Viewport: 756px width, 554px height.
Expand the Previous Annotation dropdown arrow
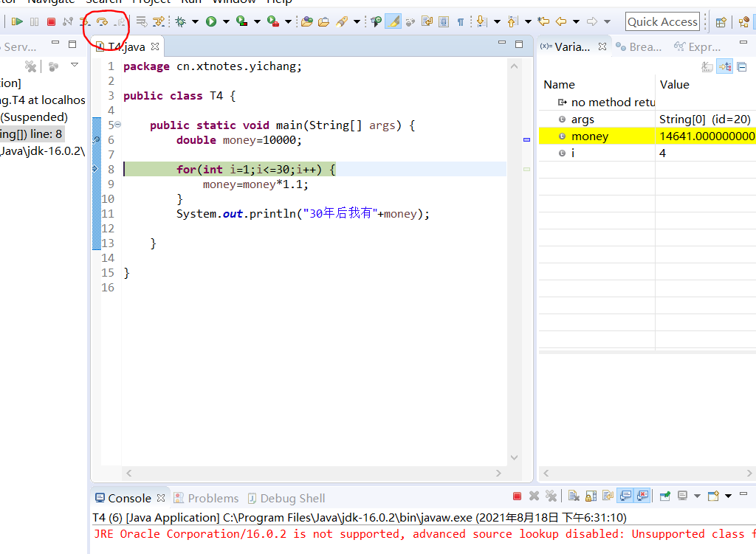click(x=528, y=21)
